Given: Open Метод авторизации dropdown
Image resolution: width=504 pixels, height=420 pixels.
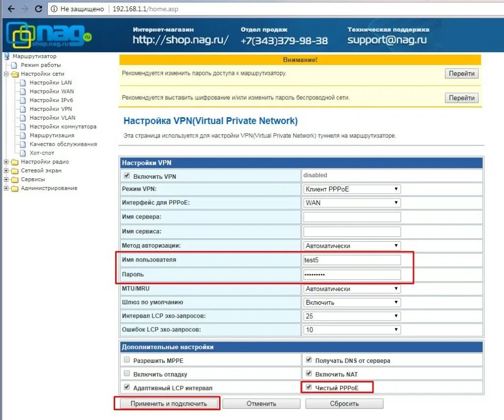Looking at the screenshot, I should click(352, 246).
